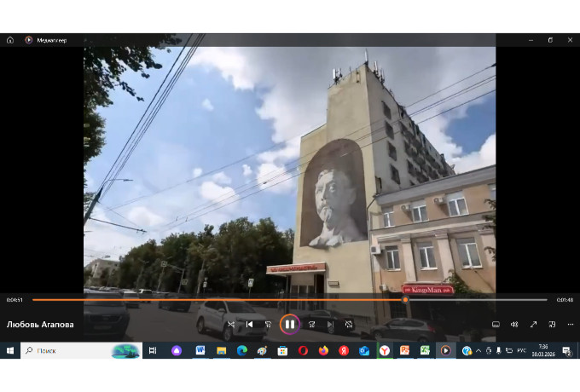Skip forward 30 seconds
The width and height of the screenshot is (580, 392).
click(311, 324)
